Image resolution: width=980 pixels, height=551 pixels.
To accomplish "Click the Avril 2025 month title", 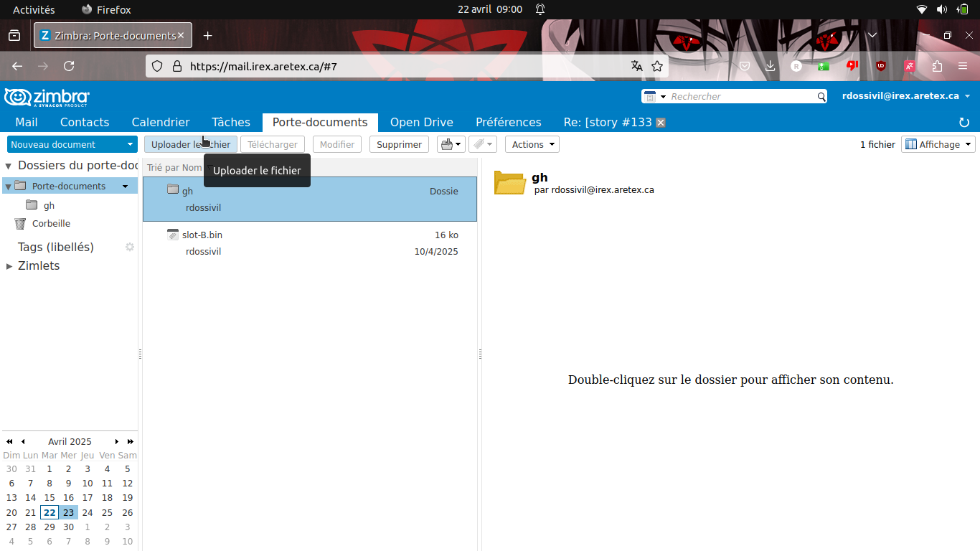I will coord(70,441).
